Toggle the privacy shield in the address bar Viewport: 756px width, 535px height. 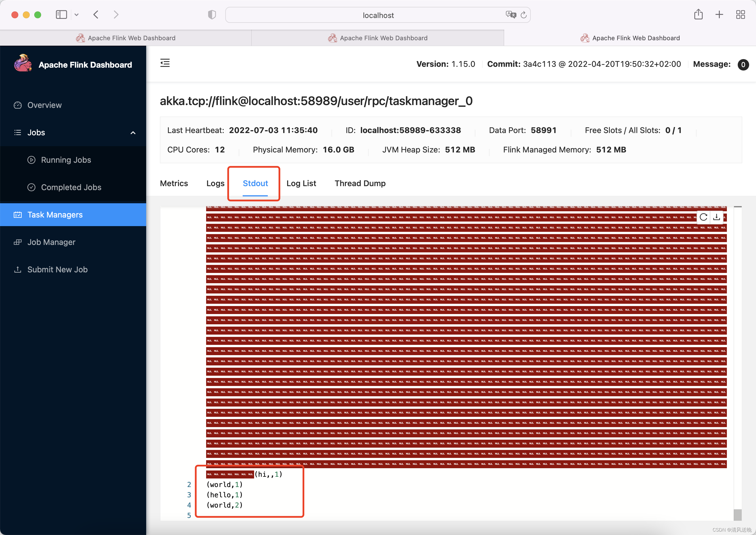point(212,15)
